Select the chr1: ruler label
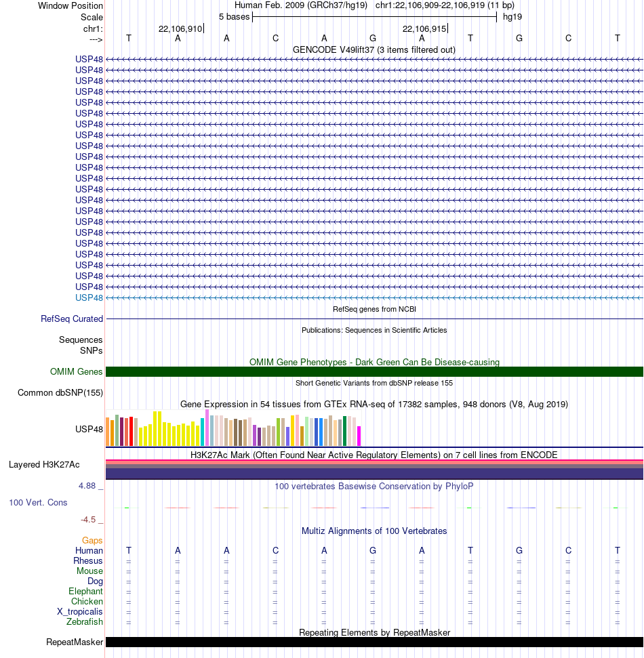 click(x=93, y=28)
